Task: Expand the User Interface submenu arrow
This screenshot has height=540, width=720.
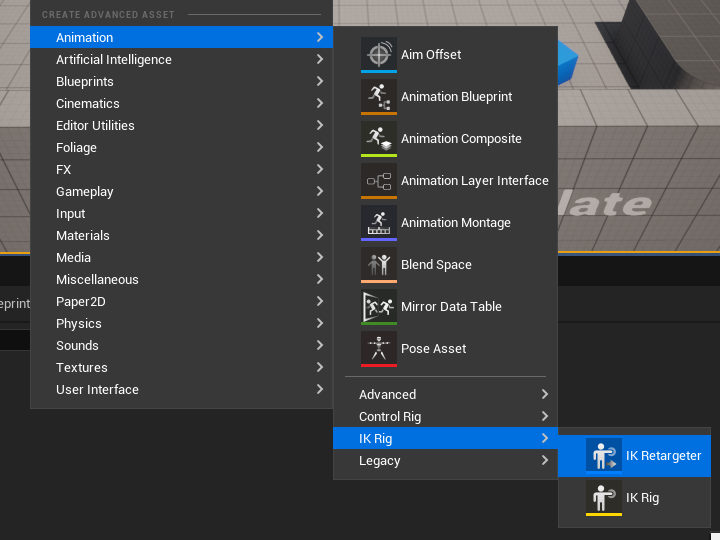Action: pos(320,389)
